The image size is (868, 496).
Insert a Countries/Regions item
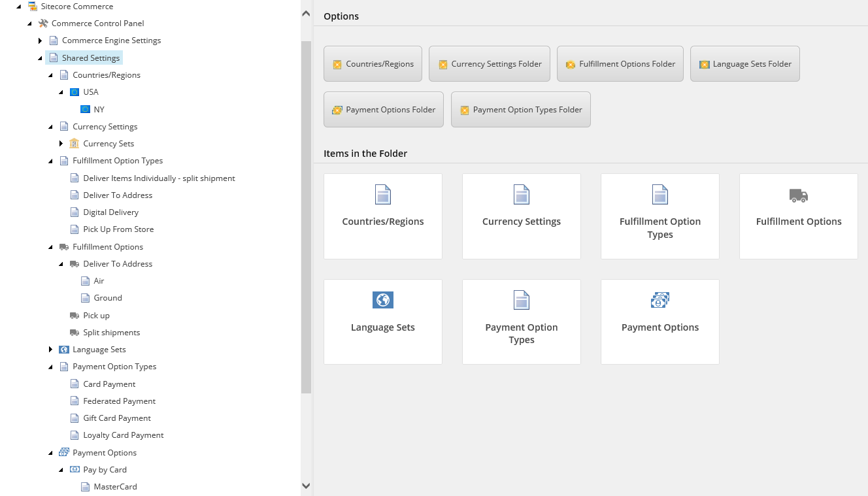(x=373, y=64)
